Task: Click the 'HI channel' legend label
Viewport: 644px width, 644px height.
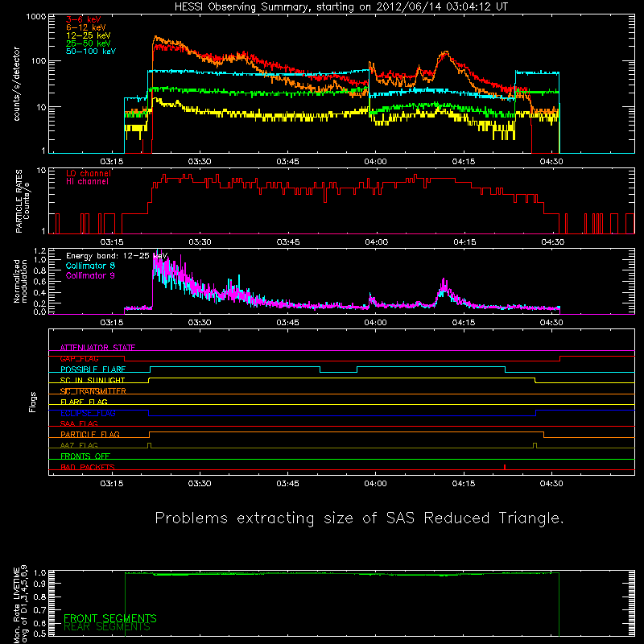Action: coord(87,182)
